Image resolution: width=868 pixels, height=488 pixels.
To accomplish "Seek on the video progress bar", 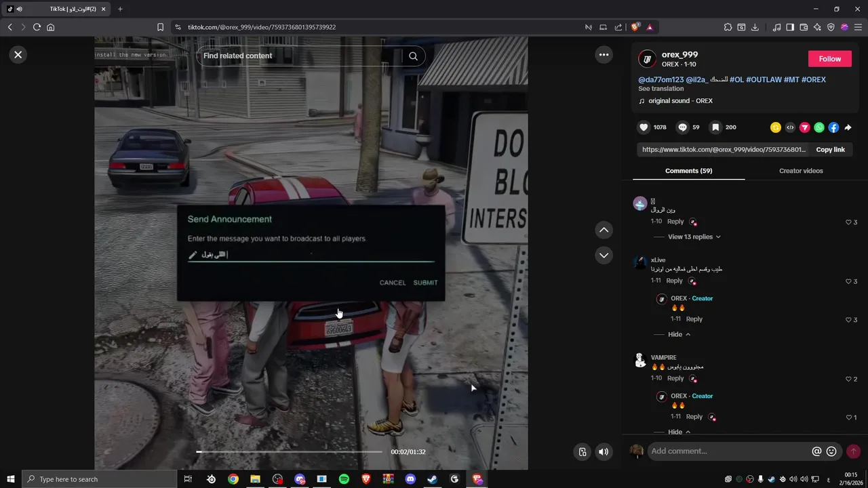I will point(290,451).
